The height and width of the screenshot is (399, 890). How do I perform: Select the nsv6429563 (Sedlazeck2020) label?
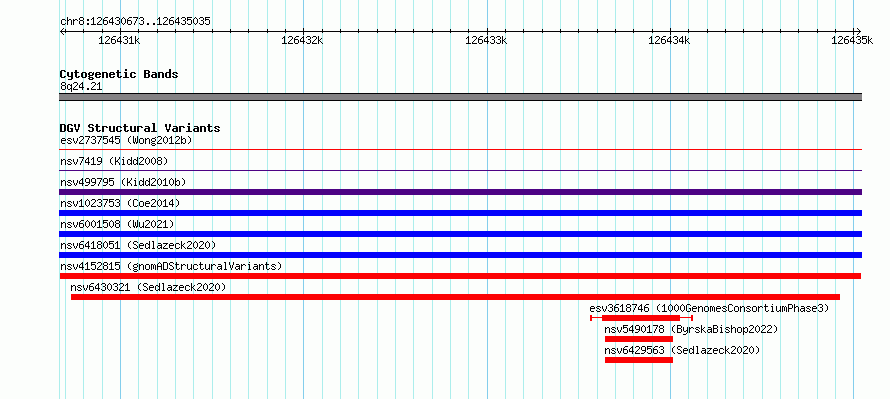point(682,350)
